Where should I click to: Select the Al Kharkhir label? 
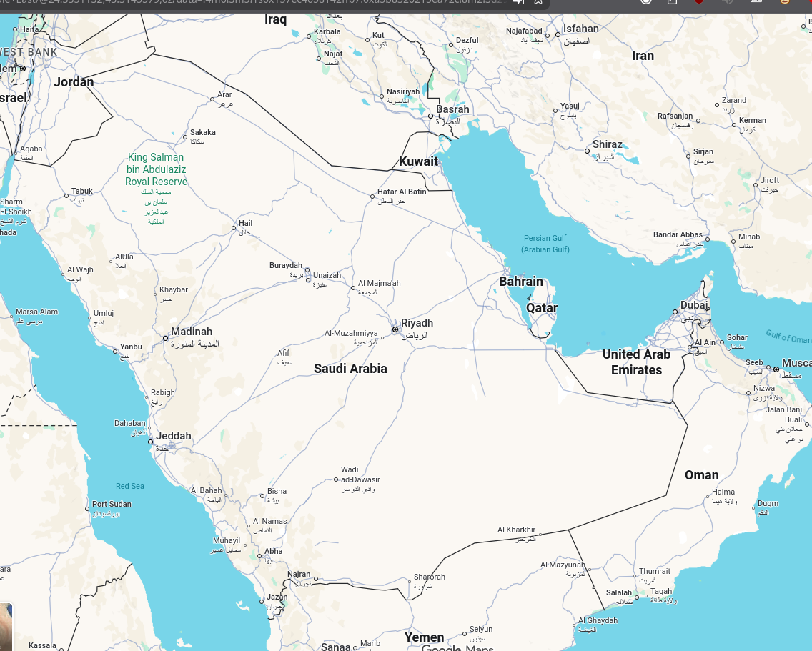516,530
